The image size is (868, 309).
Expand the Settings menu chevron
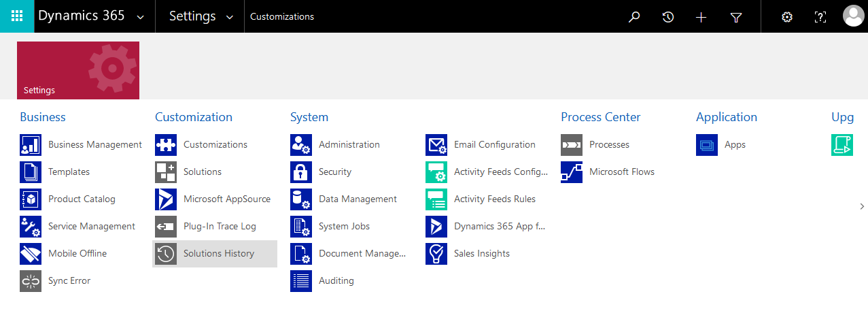click(230, 17)
